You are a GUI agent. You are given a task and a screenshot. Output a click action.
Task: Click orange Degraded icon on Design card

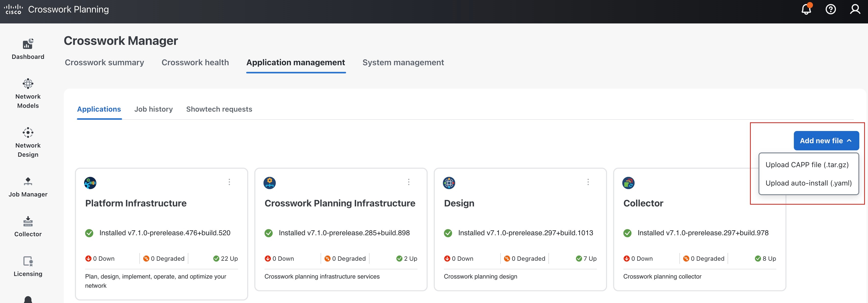(x=507, y=258)
